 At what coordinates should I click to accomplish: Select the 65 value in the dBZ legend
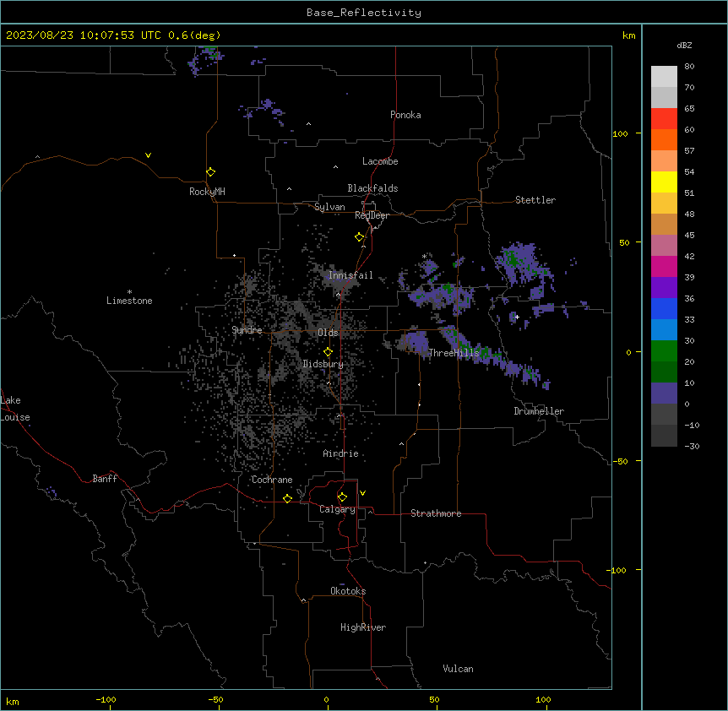(x=689, y=109)
